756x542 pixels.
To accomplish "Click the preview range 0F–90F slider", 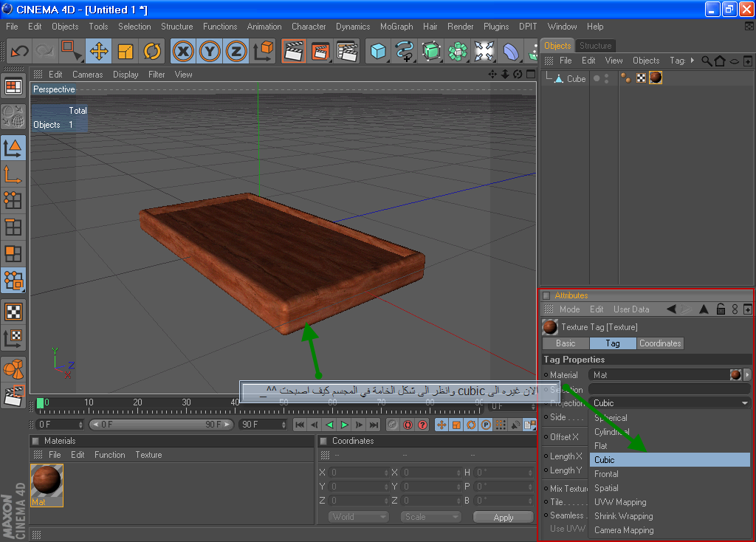I will tap(161, 425).
